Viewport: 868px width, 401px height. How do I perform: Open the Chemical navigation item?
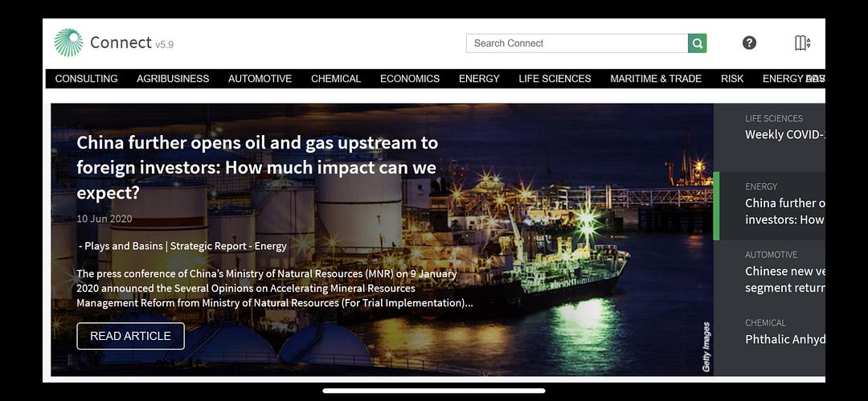point(336,79)
